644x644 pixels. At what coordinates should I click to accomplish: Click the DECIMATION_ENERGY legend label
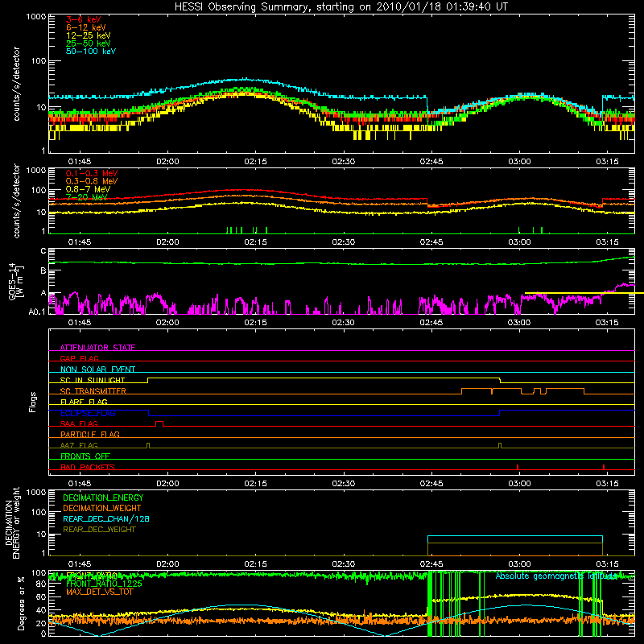(103, 497)
